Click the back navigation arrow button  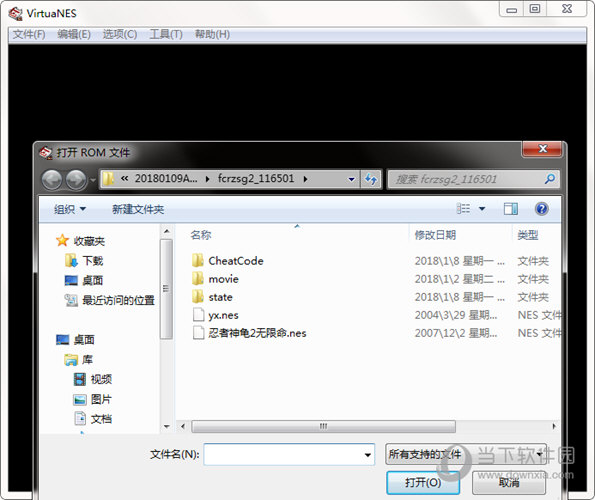52,179
